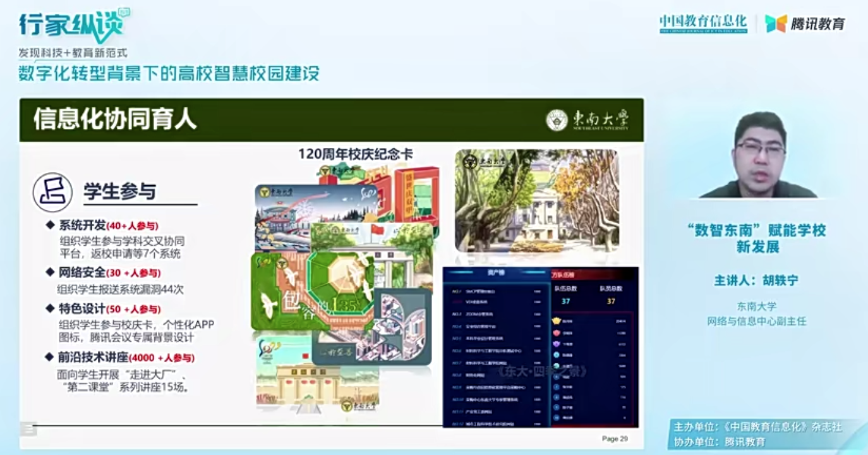The height and width of the screenshot is (455, 868).
Task: Click the 中国教育信息化 journal logo
Action: 703,23
